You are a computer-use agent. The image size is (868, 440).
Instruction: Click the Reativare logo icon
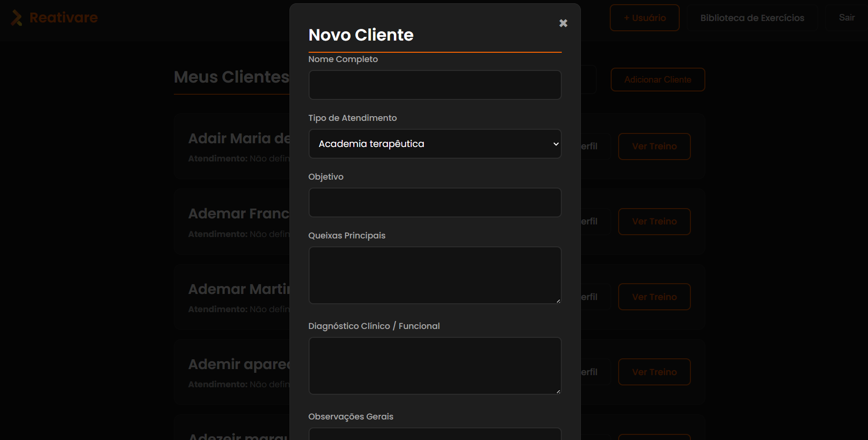(x=16, y=18)
